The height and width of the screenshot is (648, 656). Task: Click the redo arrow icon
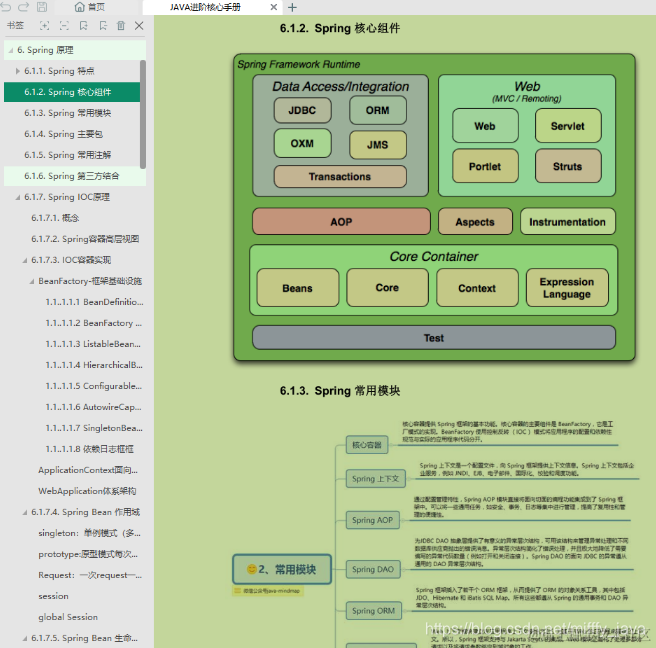(x=24, y=7)
